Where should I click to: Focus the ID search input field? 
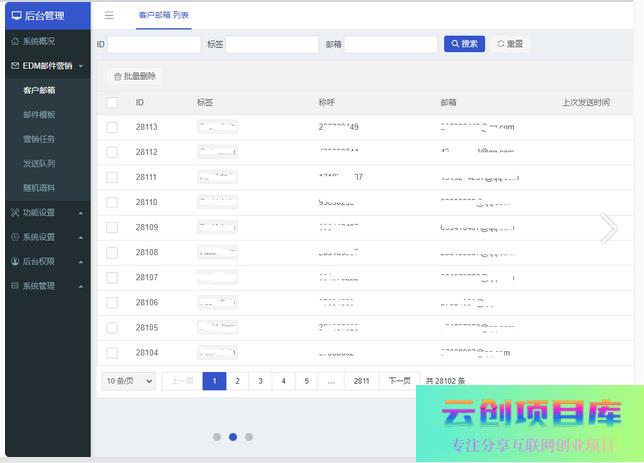(154, 44)
